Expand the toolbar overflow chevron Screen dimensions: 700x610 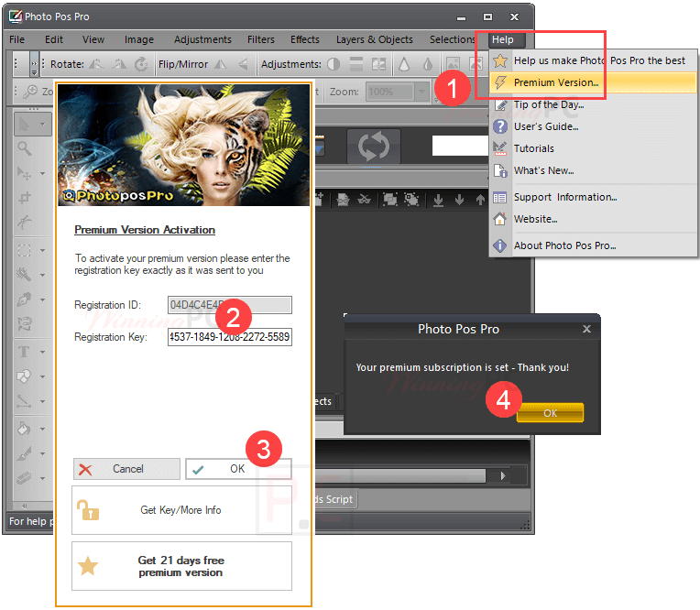pyautogui.click(x=35, y=64)
